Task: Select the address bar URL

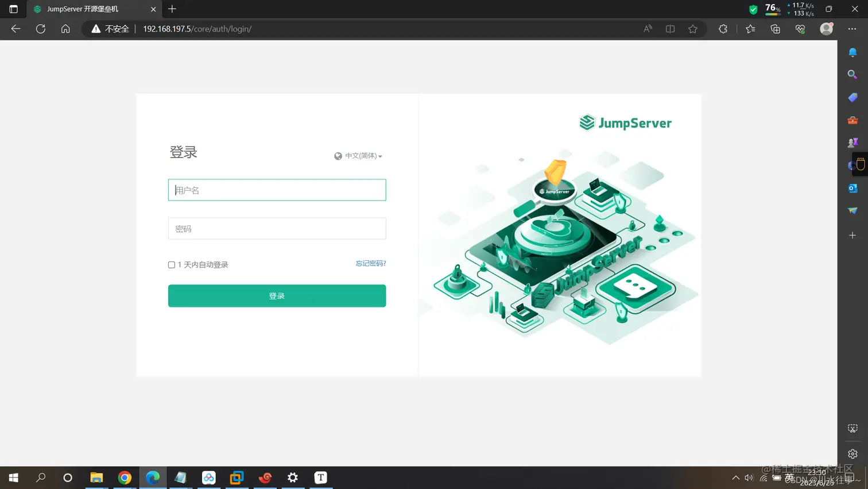Action: click(x=197, y=29)
